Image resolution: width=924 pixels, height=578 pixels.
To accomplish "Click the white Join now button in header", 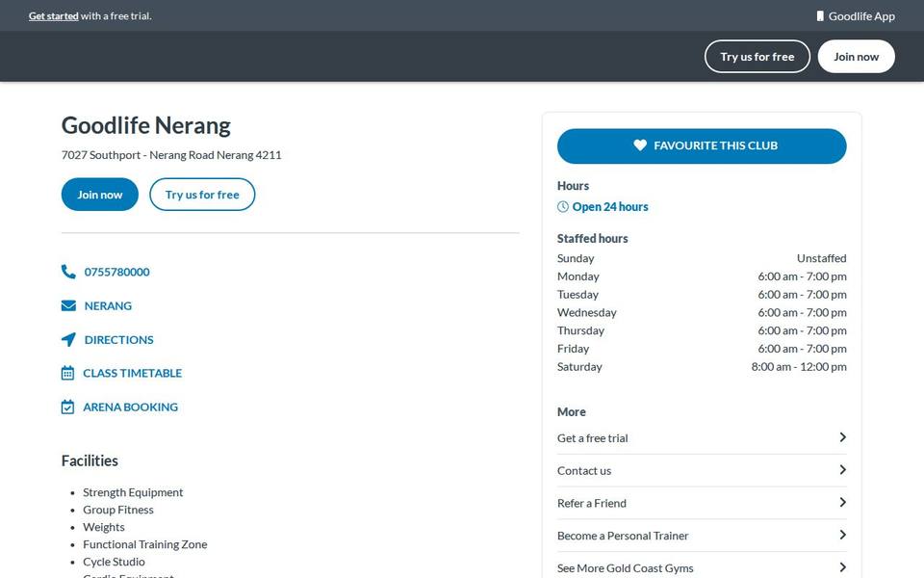I will 857,57.
